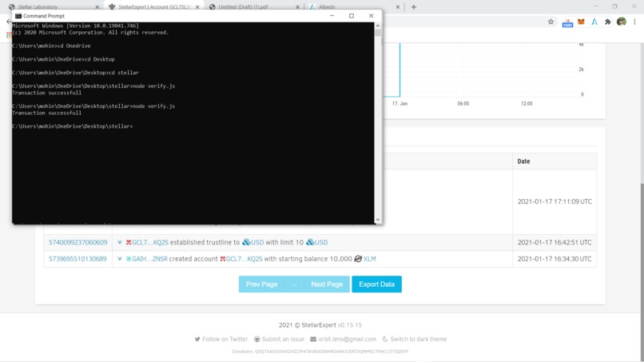The width and height of the screenshot is (644, 362).
Task: Expand details chevron of the trustline row
Action: pos(120,242)
